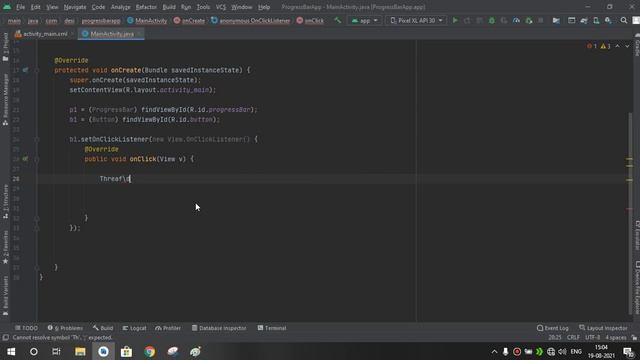Open Resource Manager side panel
The image size is (640, 360).
point(5,99)
